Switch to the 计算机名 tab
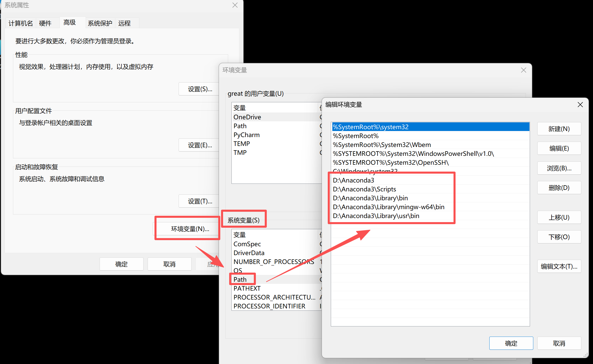 (x=21, y=23)
